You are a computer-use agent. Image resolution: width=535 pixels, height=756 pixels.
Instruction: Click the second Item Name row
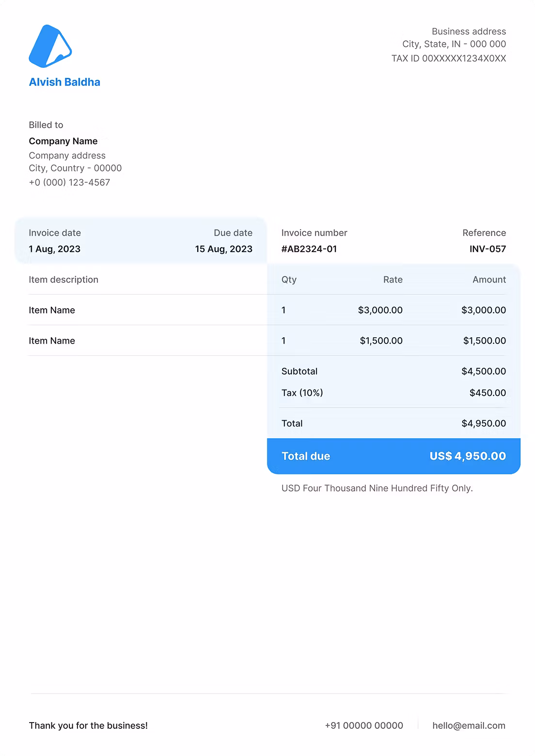coord(52,341)
